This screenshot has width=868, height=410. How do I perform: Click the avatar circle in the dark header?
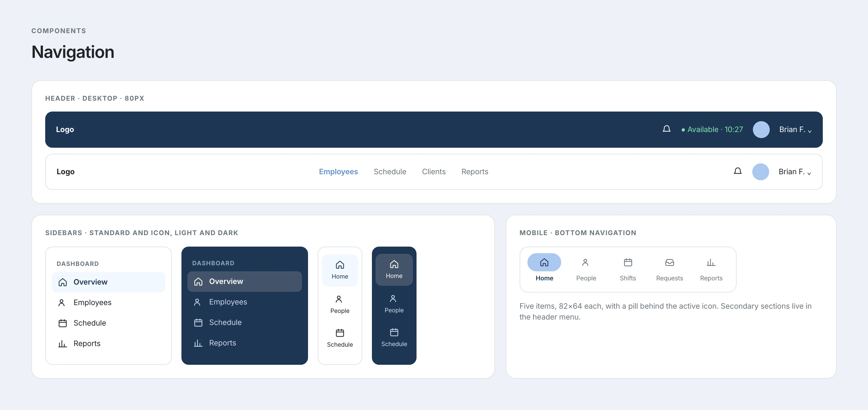coord(761,129)
